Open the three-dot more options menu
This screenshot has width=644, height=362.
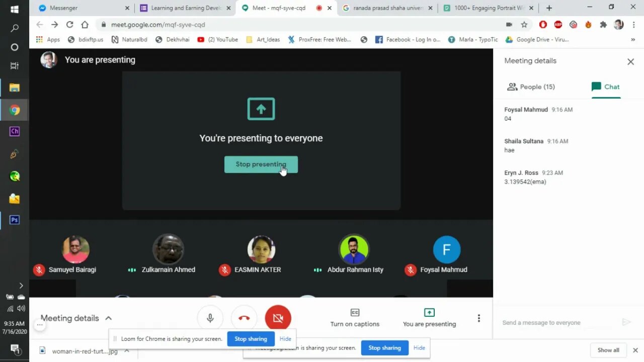478,318
